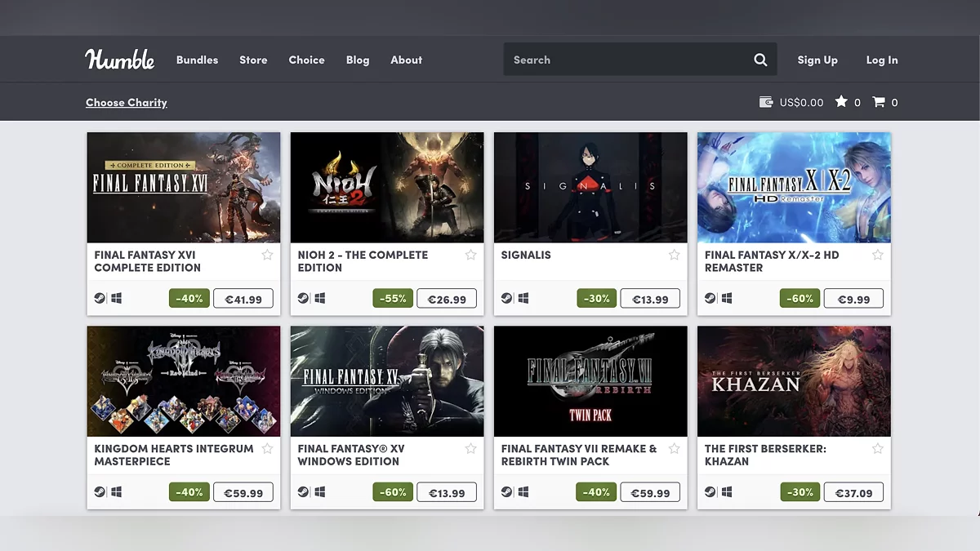Viewport: 980px width, 551px height.
Task: Wishlist Kingdom Hearts Integrum Masterpiece star
Action: tap(267, 449)
